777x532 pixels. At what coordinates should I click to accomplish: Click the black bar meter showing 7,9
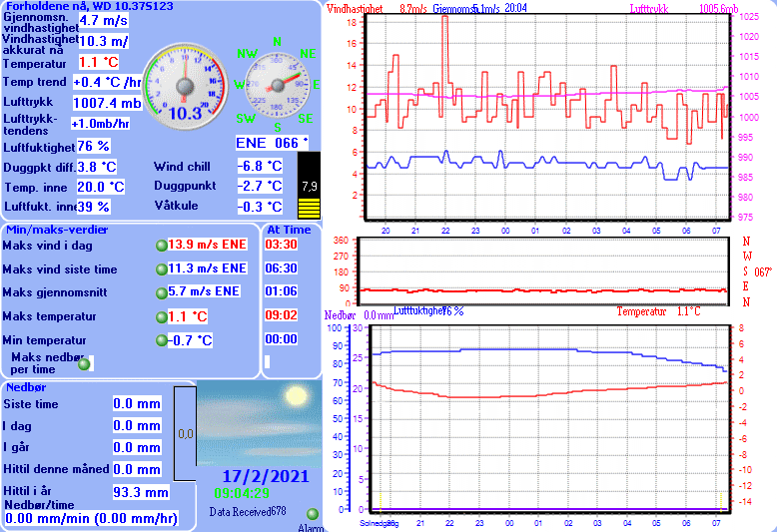(x=310, y=185)
